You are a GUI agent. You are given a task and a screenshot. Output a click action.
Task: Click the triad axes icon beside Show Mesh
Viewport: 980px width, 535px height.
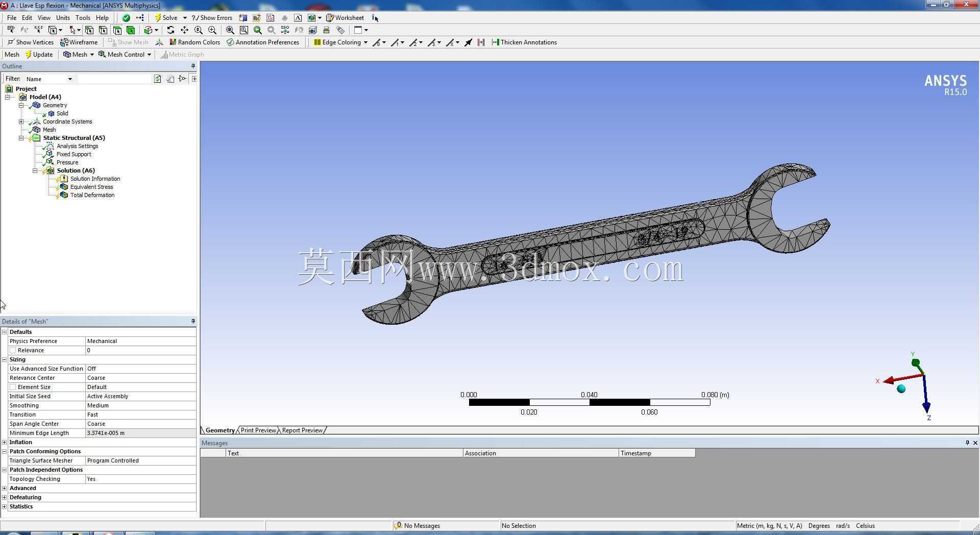[x=159, y=42]
